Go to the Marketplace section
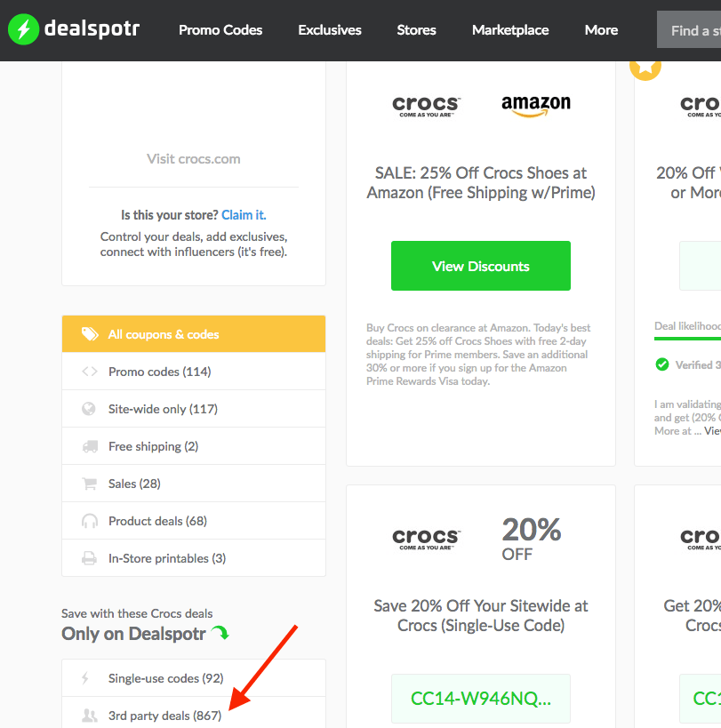The image size is (721, 728). pos(510,30)
